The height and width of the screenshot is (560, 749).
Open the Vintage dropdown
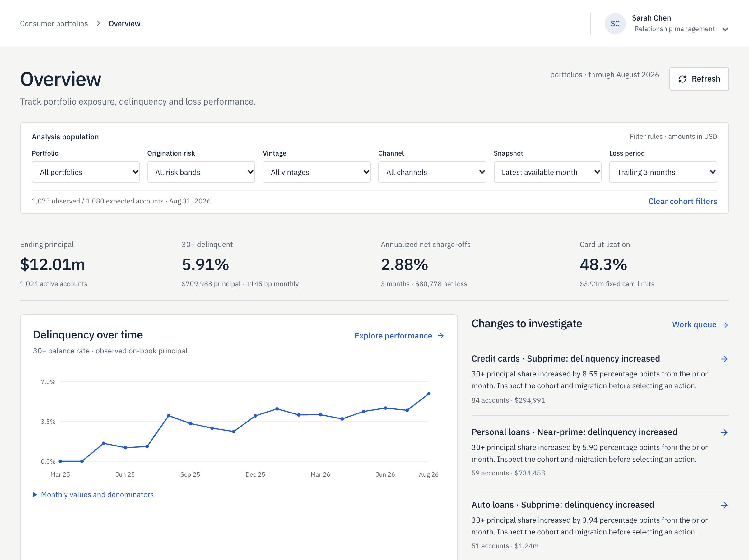pos(317,172)
